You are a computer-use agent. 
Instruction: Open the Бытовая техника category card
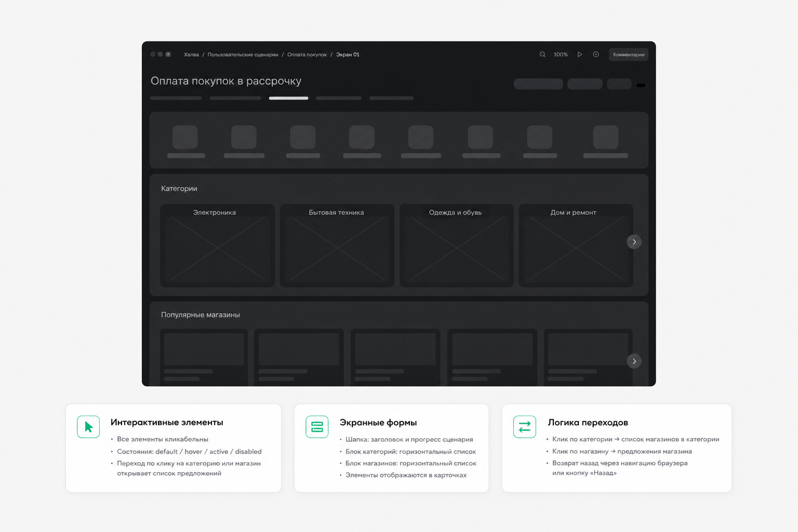click(337, 246)
